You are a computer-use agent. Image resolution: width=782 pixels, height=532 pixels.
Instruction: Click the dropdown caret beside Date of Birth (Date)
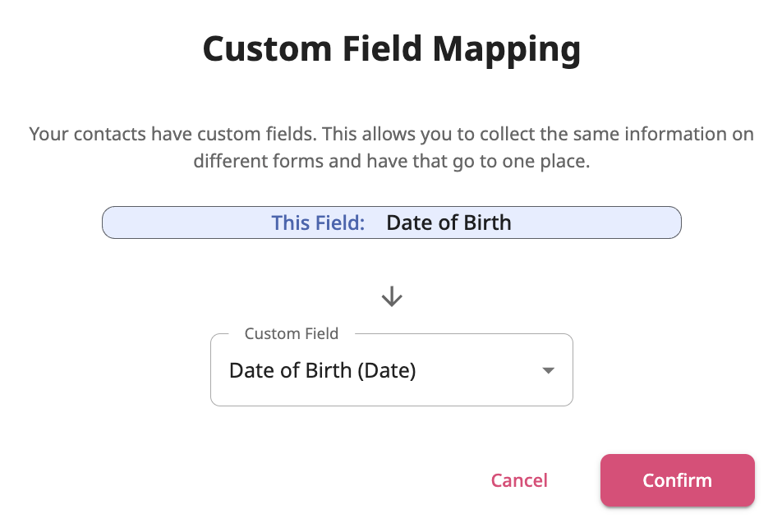(x=548, y=370)
